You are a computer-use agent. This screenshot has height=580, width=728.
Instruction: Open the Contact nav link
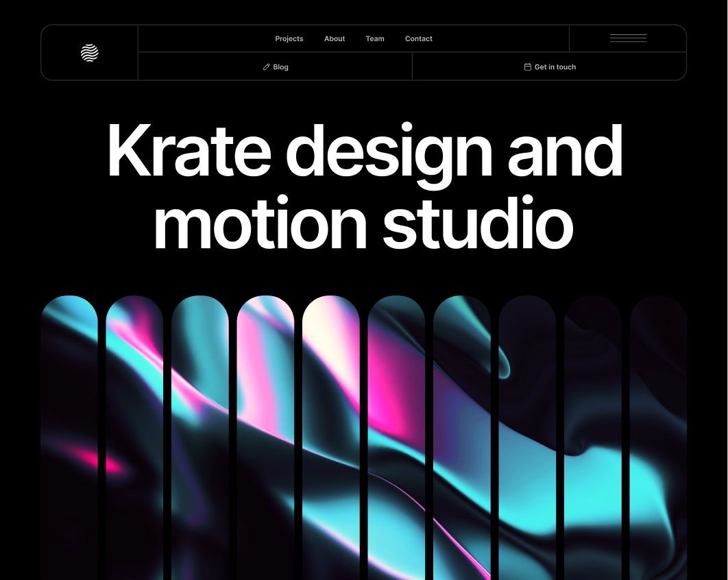coord(418,38)
